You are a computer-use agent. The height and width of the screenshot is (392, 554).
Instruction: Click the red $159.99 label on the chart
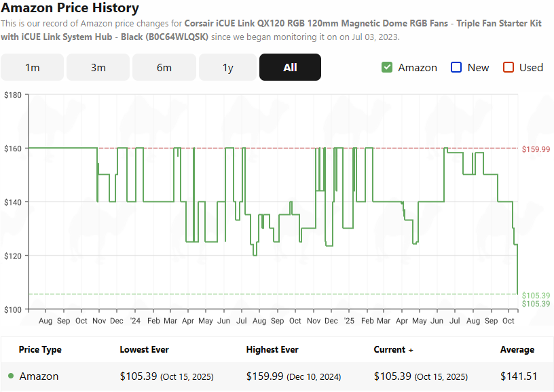537,149
